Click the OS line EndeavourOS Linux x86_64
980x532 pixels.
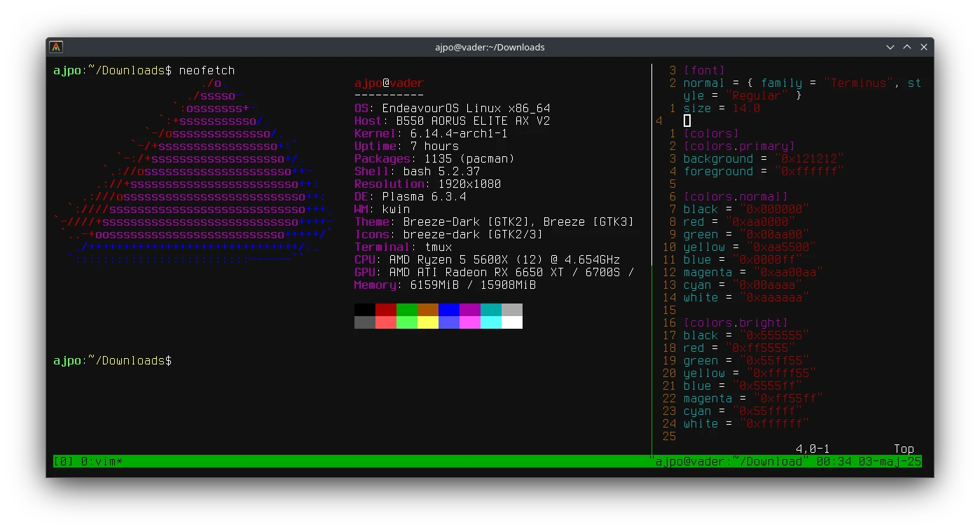point(453,108)
